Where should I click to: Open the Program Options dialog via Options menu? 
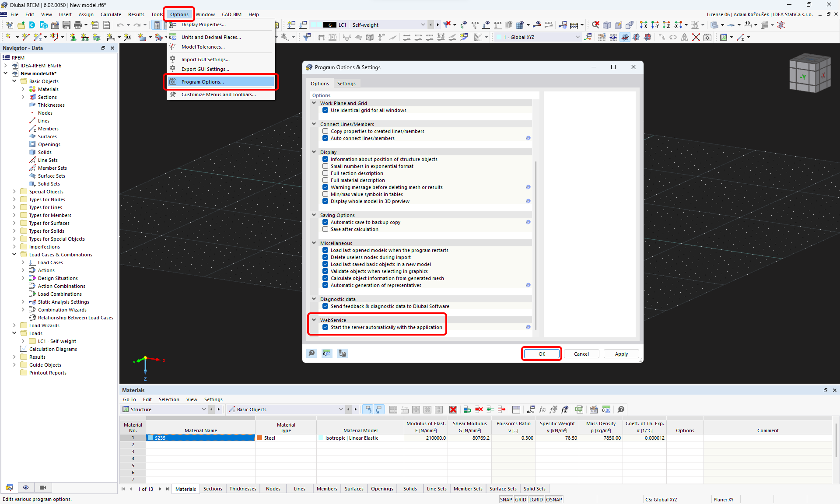point(201,82)
